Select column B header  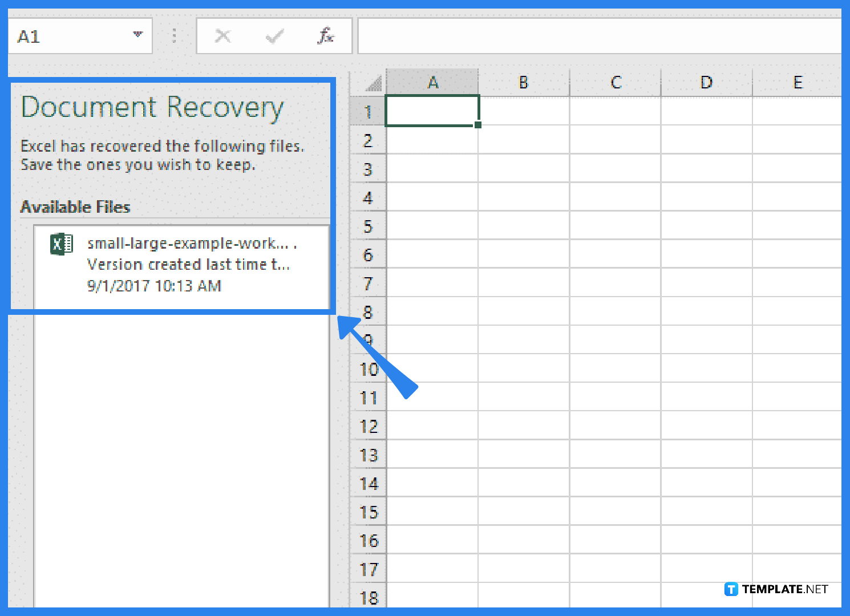pyautogui.click(x=523, y=82)
